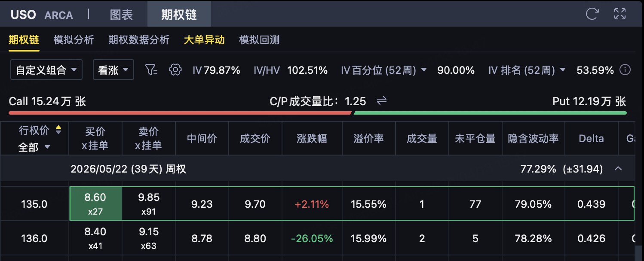Open the 自定义组合 dropdown

tap(46, 70)
